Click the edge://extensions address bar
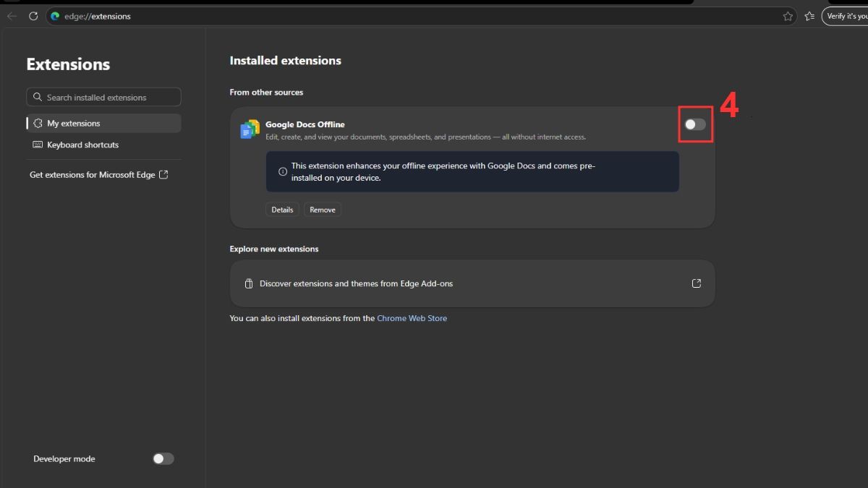This screenshot has width=868, height=488. point(422,16)
